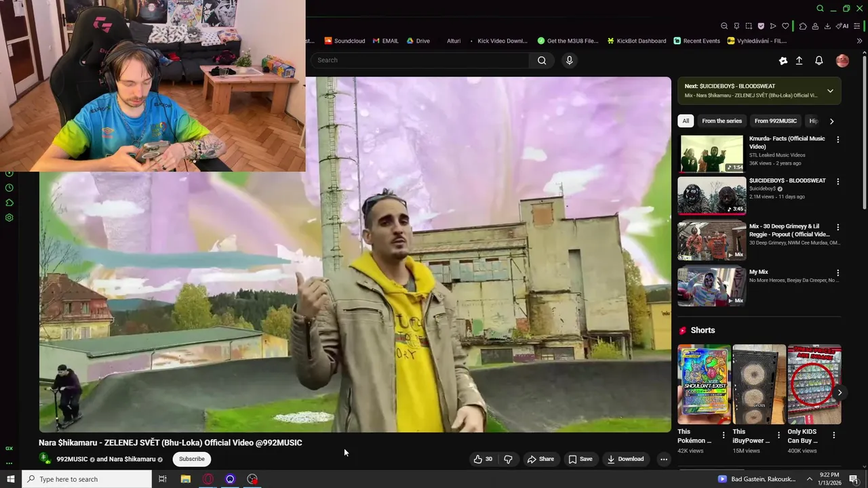Click the Windows taskbar search box
This screenshot has width=868, height=488.
86,479
